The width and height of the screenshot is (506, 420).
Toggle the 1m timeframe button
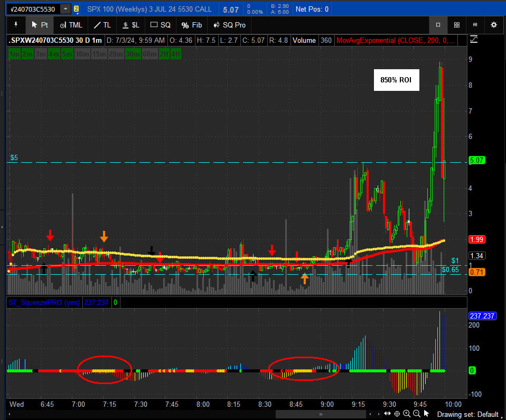tap(14, 54)
